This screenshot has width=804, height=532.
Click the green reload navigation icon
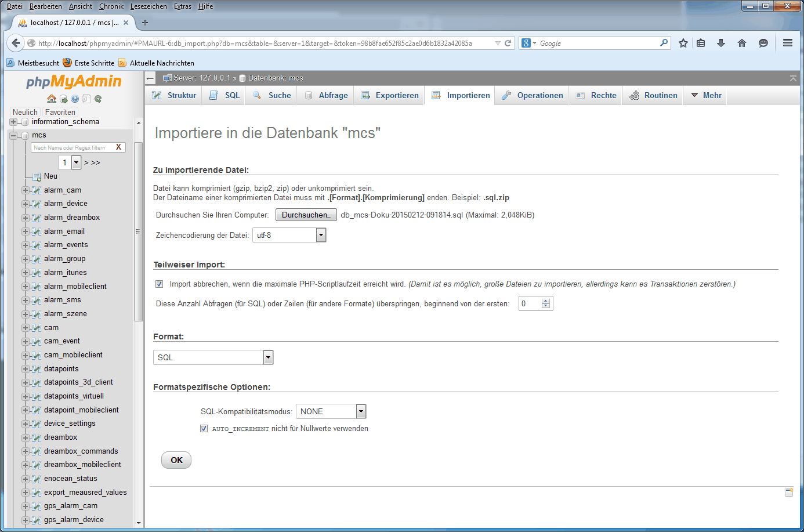[x=98, y=99]
